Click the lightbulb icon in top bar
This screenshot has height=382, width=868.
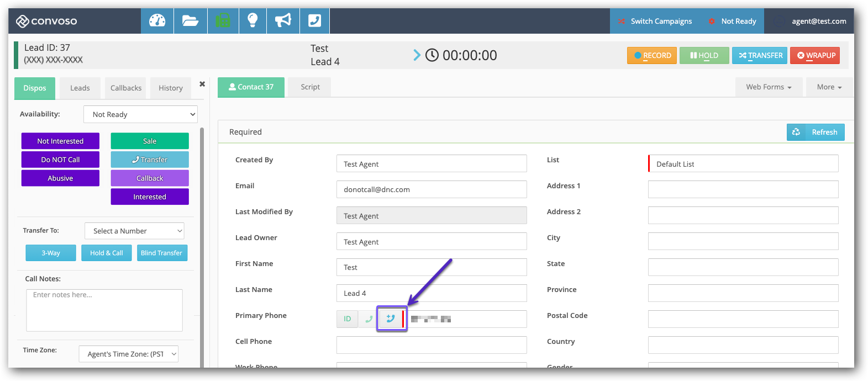[x=252, y=21]
